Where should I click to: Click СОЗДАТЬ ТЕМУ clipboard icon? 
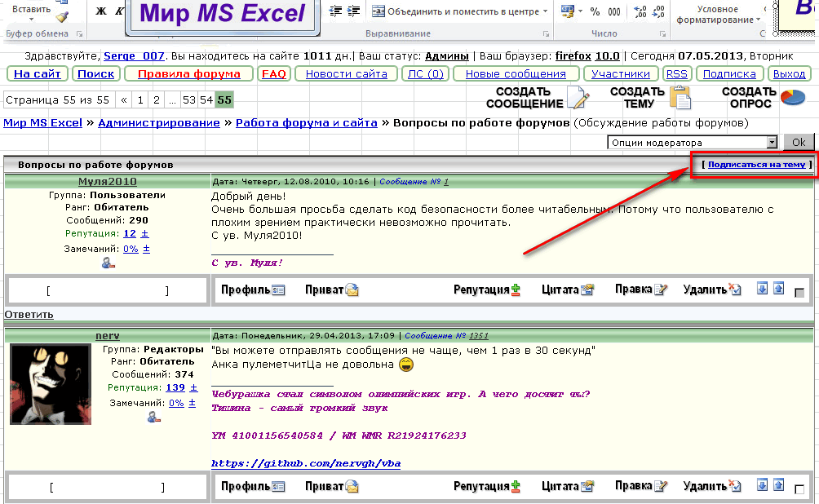(x=650, y=98)
